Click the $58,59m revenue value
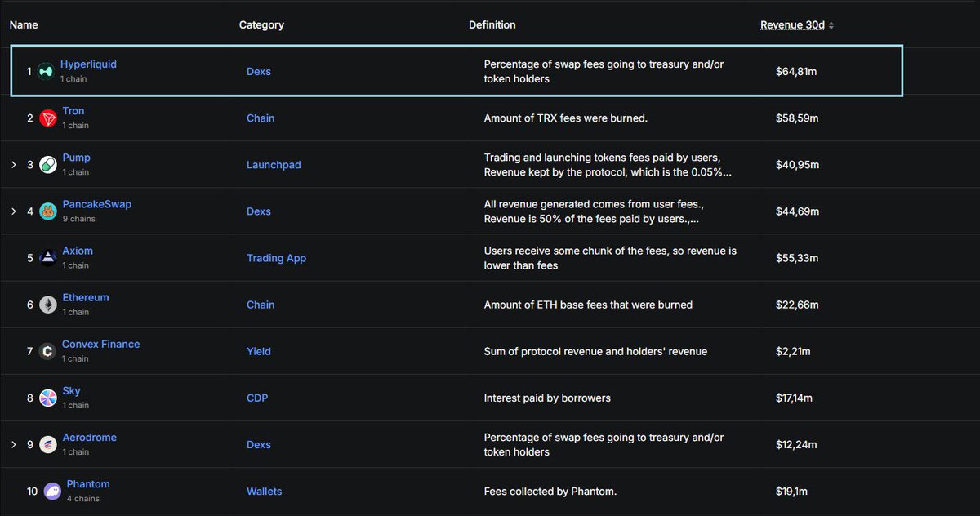Screen dimensions: 980x516 tap(797, 118)
